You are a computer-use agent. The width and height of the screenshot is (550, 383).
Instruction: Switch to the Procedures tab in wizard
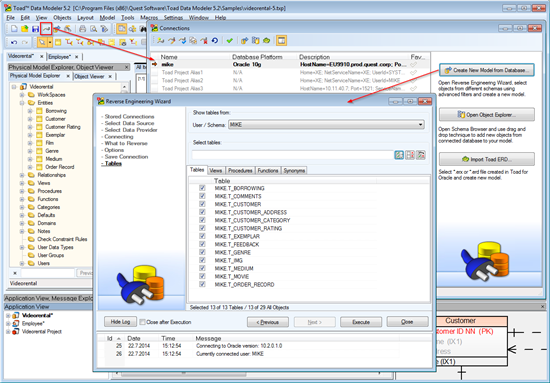click(240, 170)
